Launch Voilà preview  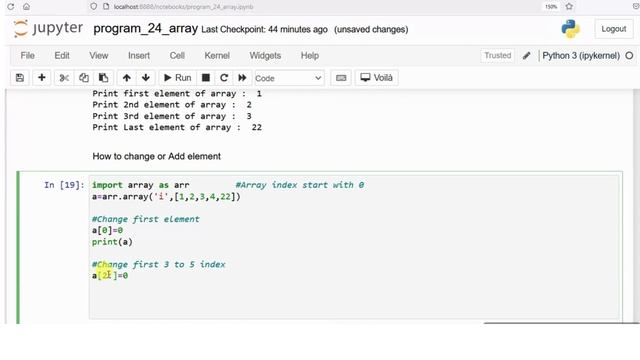click(377, 78)
